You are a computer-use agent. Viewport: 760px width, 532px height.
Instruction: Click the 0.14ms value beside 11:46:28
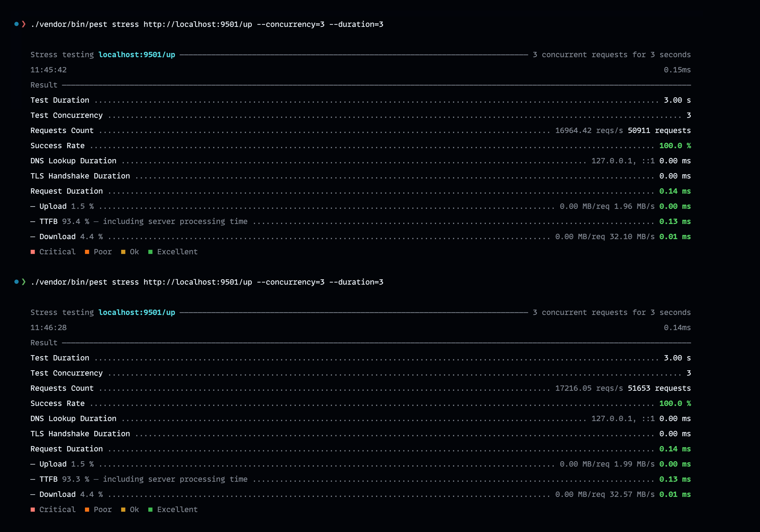677,328
